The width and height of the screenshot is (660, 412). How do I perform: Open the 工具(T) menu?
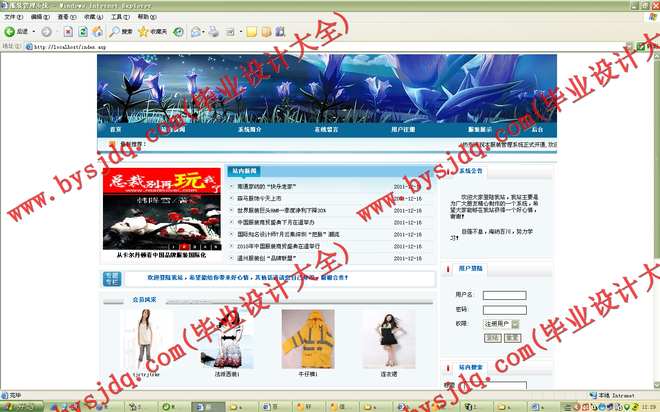point(118,17)
